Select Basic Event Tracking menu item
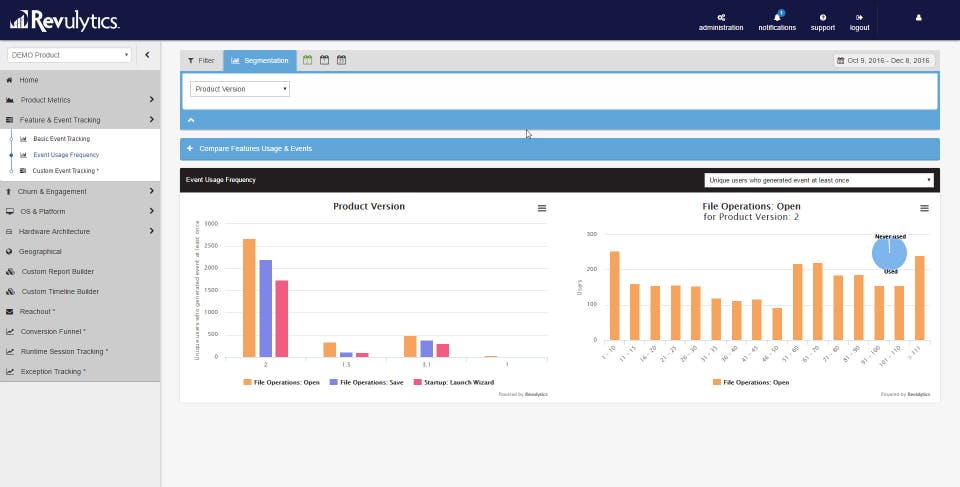 (x=61, y=139)
